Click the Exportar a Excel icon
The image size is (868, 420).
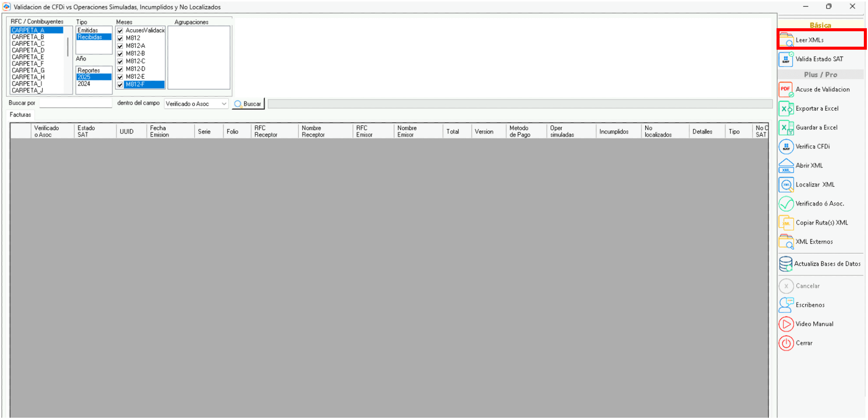tap(786, 109)
